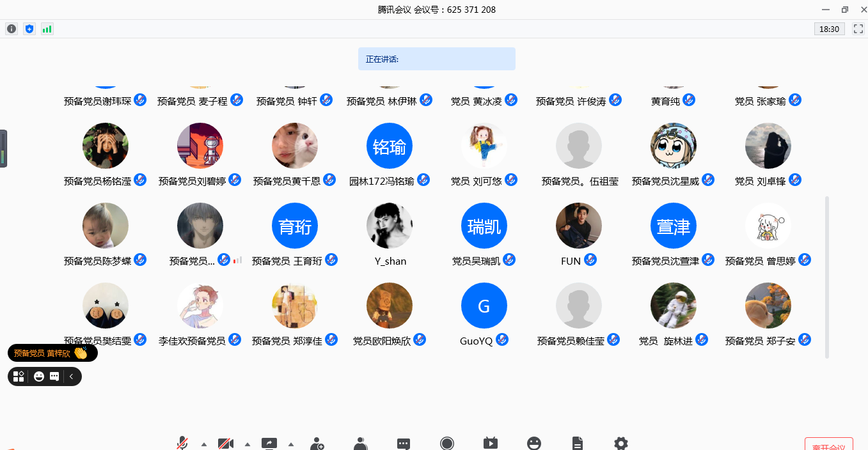Start recording the meeting
This screenshot has width=868, height=450.
pos(447,444)
